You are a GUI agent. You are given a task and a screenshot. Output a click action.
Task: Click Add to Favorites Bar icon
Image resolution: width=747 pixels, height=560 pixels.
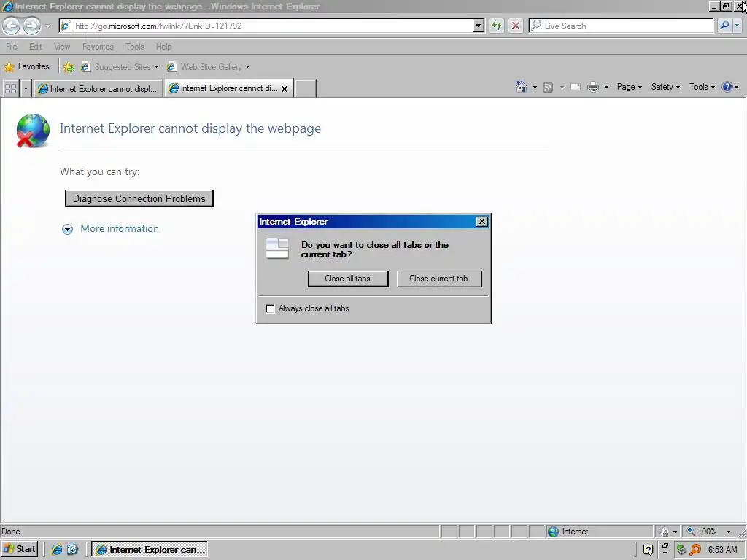coord(69,67)
